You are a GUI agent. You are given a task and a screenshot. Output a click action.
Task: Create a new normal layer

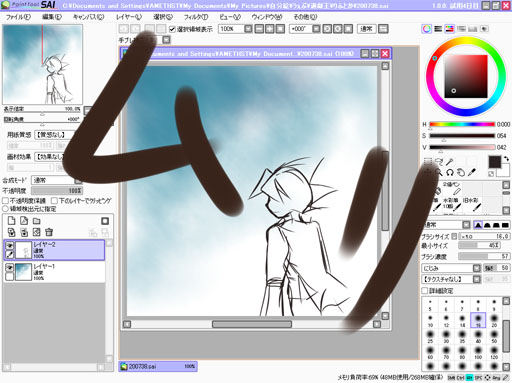click(x=11, y=221)
